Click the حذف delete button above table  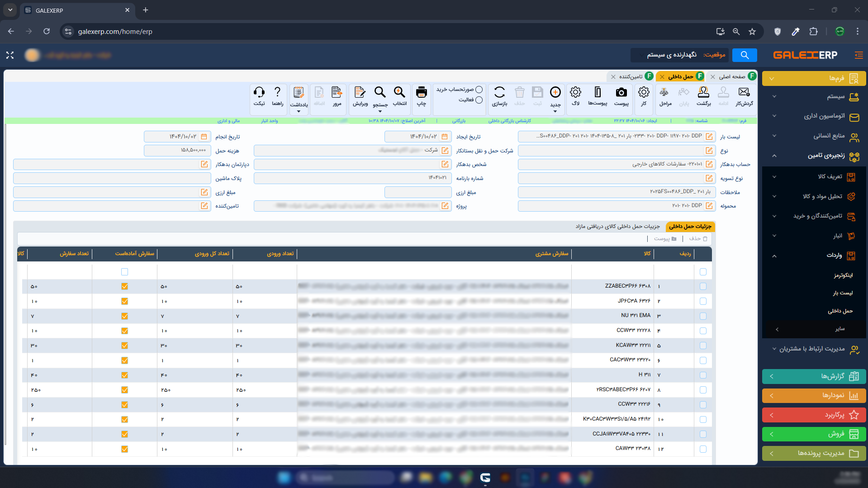(698, 238)
